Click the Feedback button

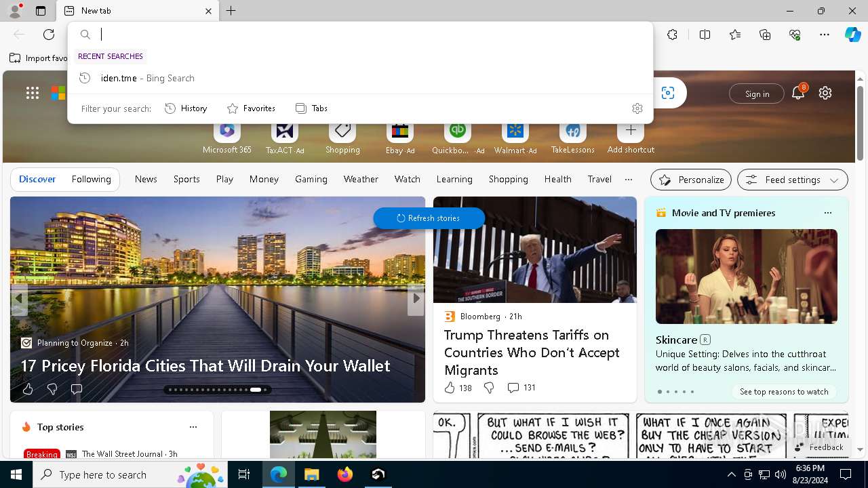coord(819,447)
